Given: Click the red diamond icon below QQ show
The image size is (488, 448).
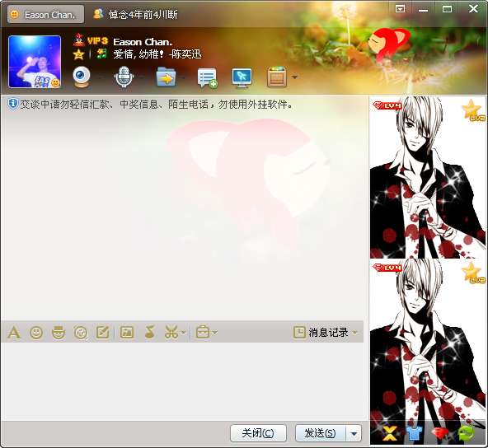Looking at the screenshot, I should point(439,433).
